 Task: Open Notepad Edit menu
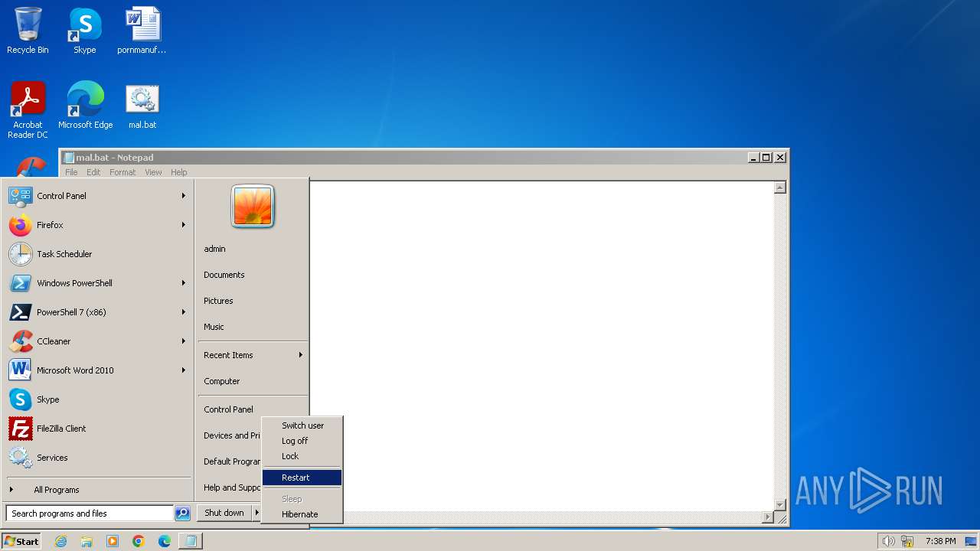click(x=93, y=172)
